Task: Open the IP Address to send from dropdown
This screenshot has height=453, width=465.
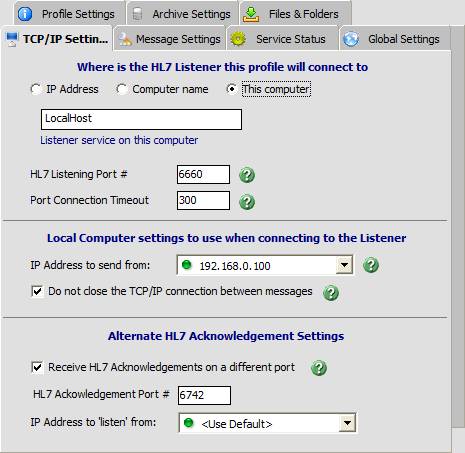Action: tap(344, 265)
